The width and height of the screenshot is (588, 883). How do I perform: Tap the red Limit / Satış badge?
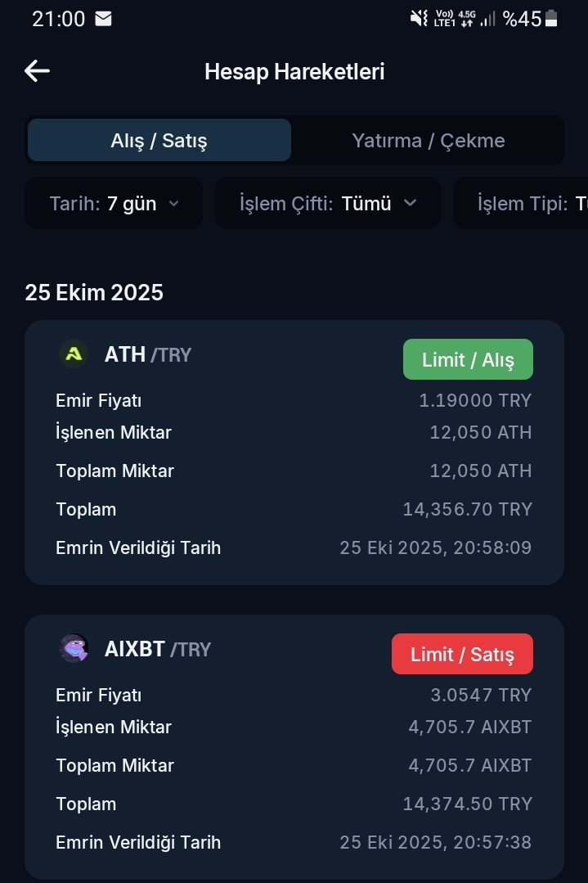(462, 654)
